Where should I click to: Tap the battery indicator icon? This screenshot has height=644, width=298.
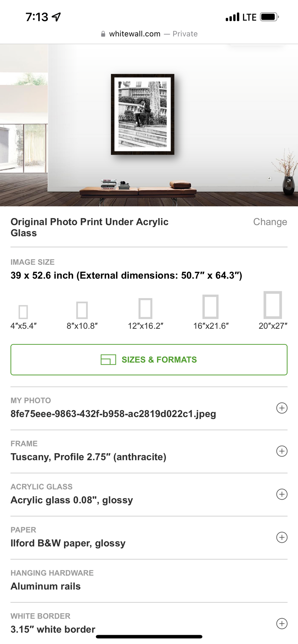point(269,17)
